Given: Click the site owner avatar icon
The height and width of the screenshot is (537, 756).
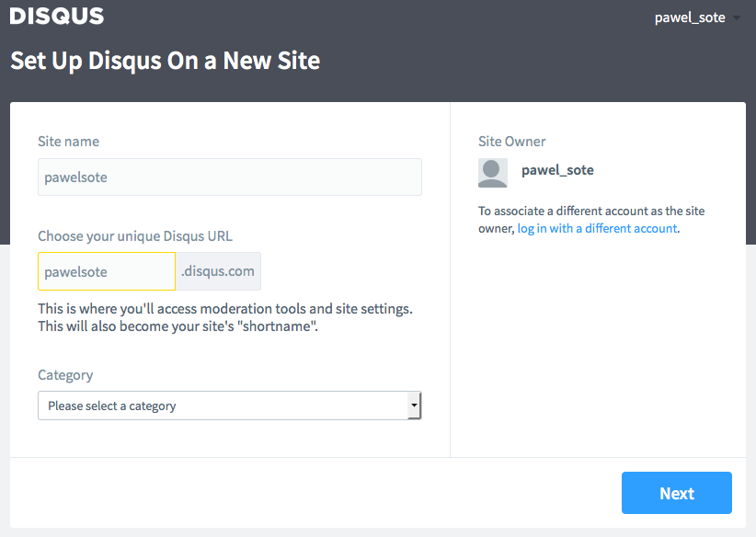Looking at the screenshot, I should click(x=493, y=173).
